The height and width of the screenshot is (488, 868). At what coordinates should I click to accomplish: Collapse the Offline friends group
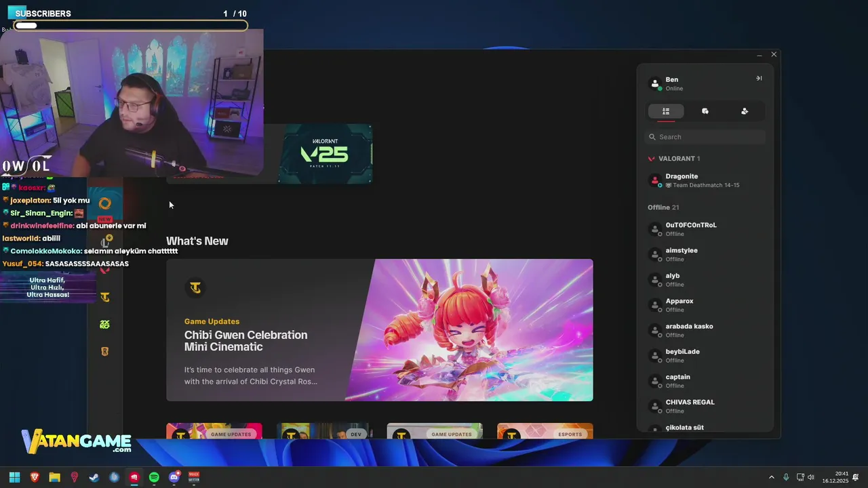(663, 207)
